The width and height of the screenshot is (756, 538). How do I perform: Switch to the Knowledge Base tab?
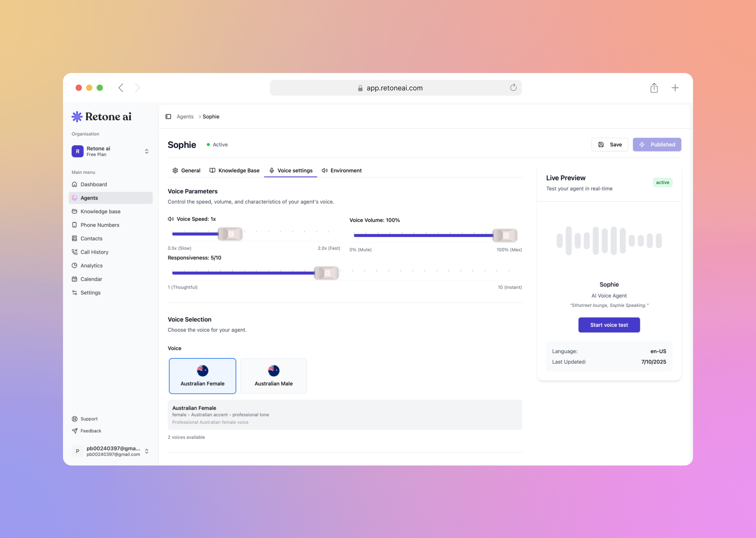(234, 170)
